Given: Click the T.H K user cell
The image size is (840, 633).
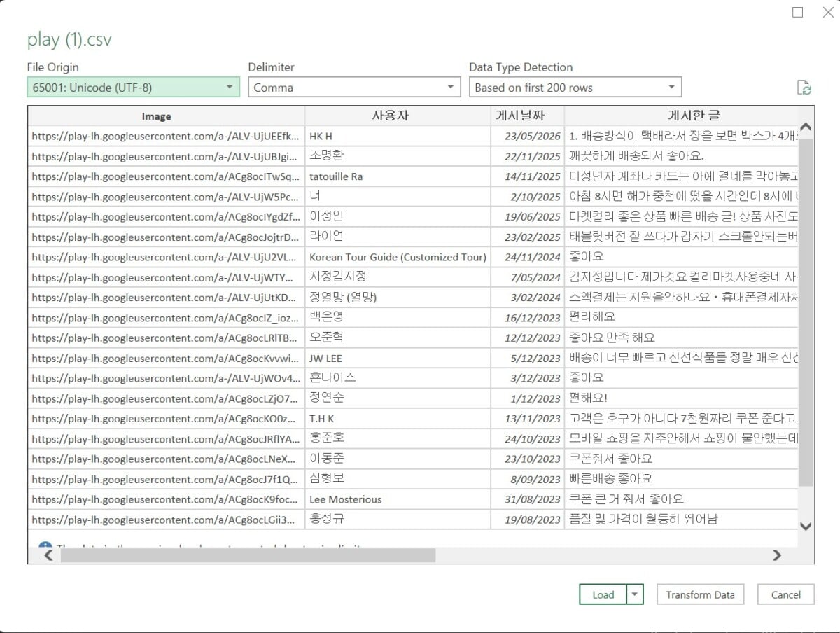Looking at the screenshot, I should tap(398, 419).
